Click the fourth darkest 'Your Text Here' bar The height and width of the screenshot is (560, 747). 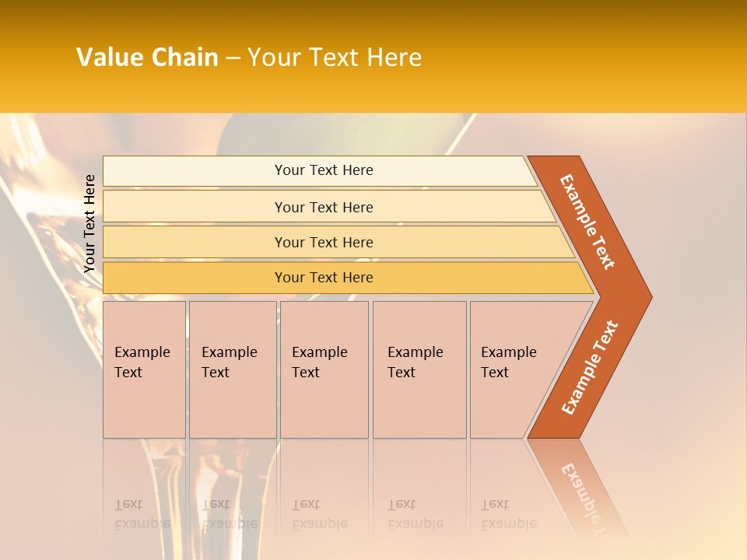[x=348, y=278]
